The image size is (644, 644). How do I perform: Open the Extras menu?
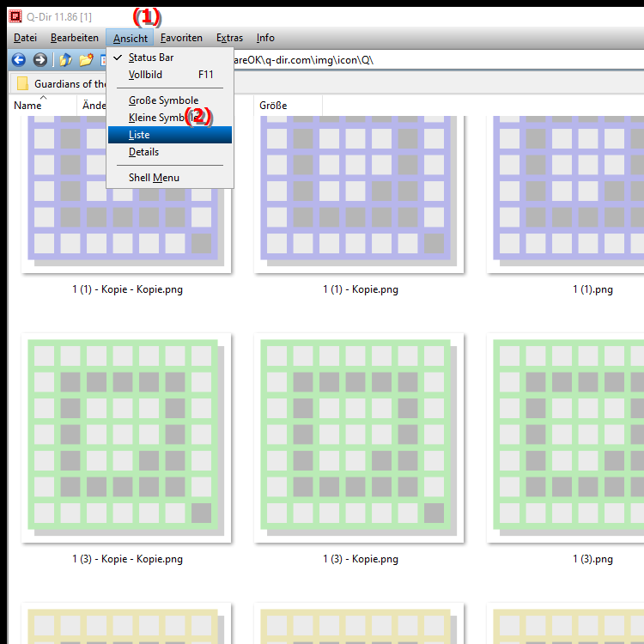tap(229, 38)
